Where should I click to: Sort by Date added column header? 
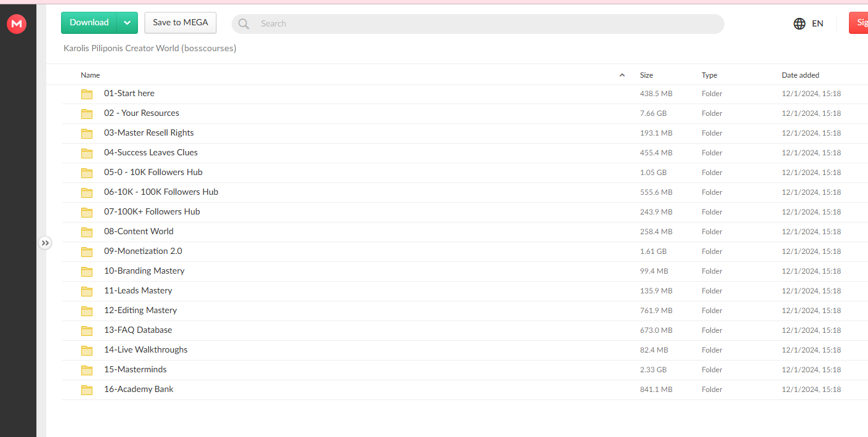coord(800,75)
